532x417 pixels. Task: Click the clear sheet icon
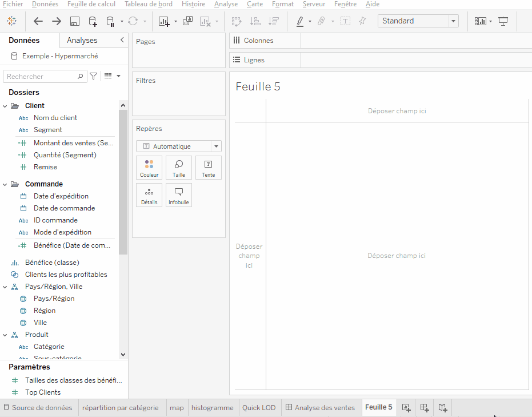(205, 21)
